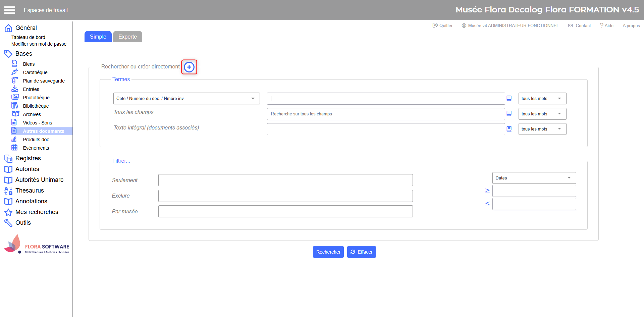Click the less-than-or-equal date icon
644x317 pixels.
[487, 204]
